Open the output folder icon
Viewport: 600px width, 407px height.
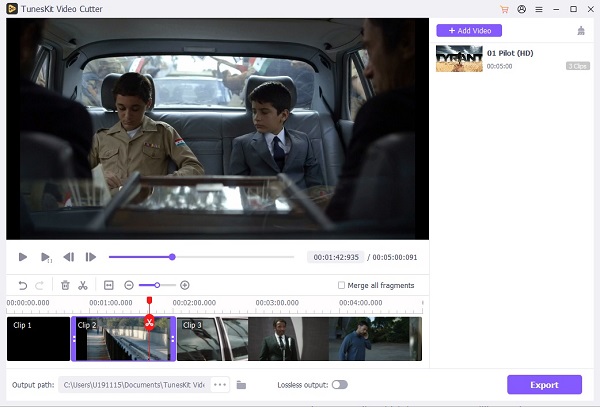(242, 384)
